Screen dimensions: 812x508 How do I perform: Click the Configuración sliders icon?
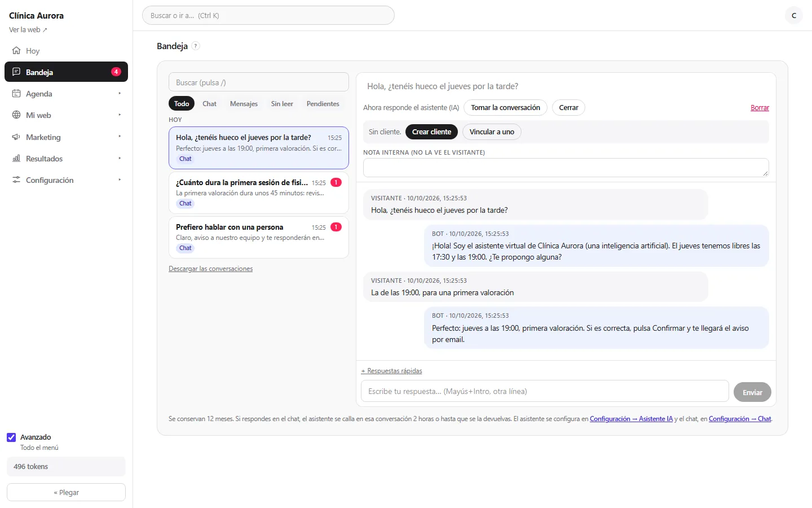[16, 180]
